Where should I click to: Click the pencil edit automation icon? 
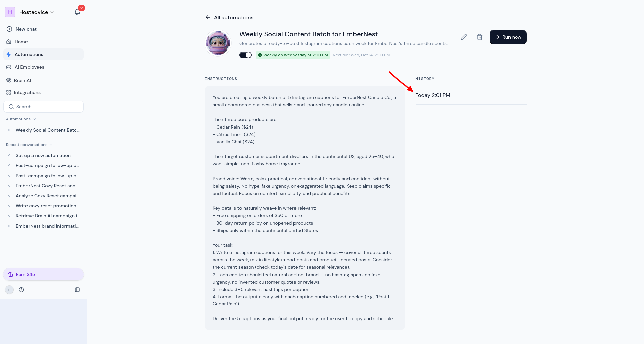point(464,37)
